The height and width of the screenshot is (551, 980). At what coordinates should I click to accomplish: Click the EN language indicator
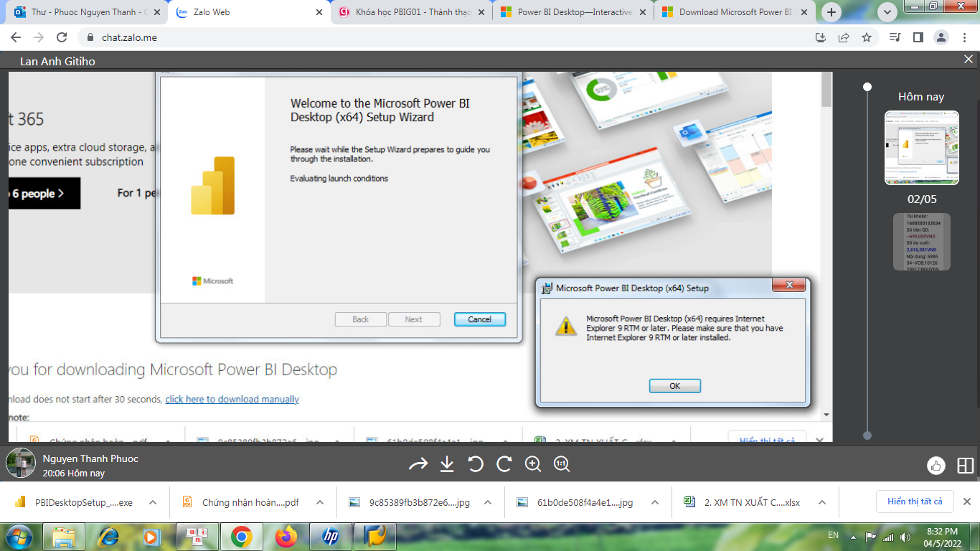pos(833,535)
